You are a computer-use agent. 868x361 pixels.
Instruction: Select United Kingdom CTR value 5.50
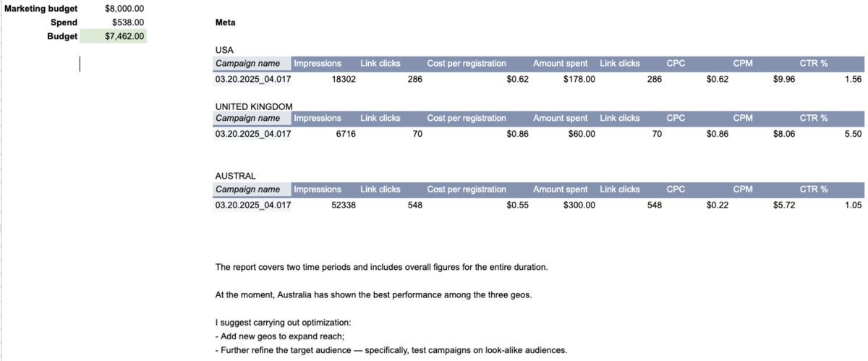(x=853, y=133)
